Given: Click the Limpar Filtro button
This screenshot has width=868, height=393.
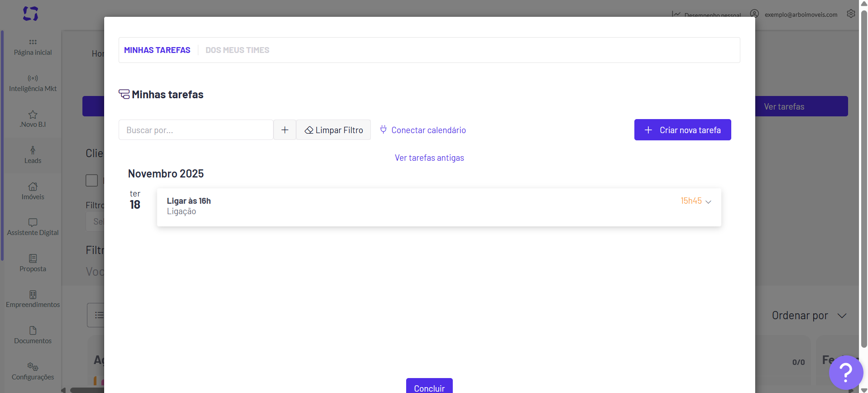Looking at the screenshot, I should click(x=334, y=130).
